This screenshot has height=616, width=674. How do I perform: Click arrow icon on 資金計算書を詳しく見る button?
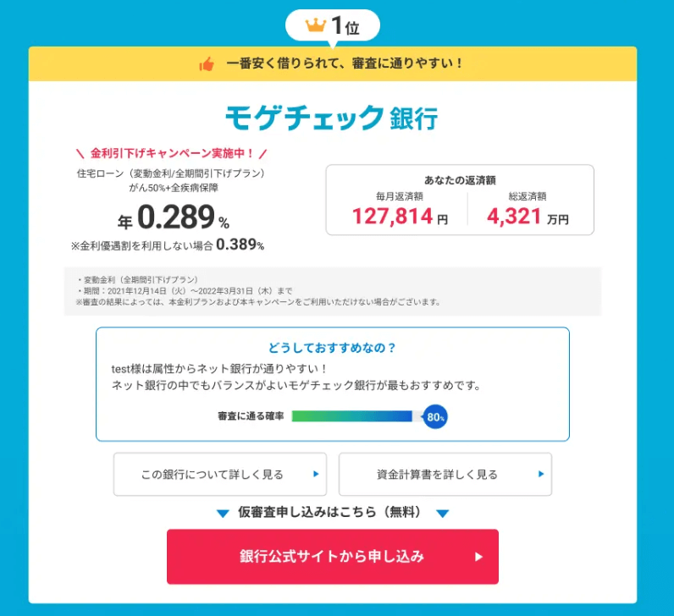[541, 474]
